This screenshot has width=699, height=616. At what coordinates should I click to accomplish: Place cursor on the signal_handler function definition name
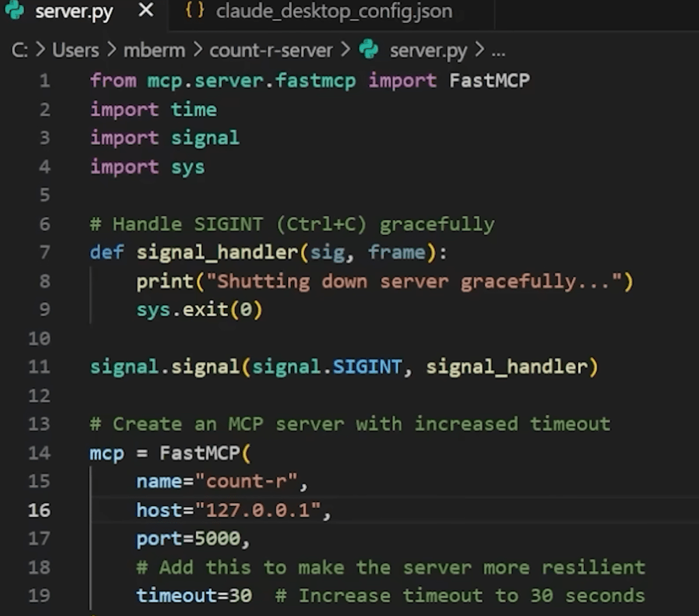pyautogui.click(x=217, y=253)
